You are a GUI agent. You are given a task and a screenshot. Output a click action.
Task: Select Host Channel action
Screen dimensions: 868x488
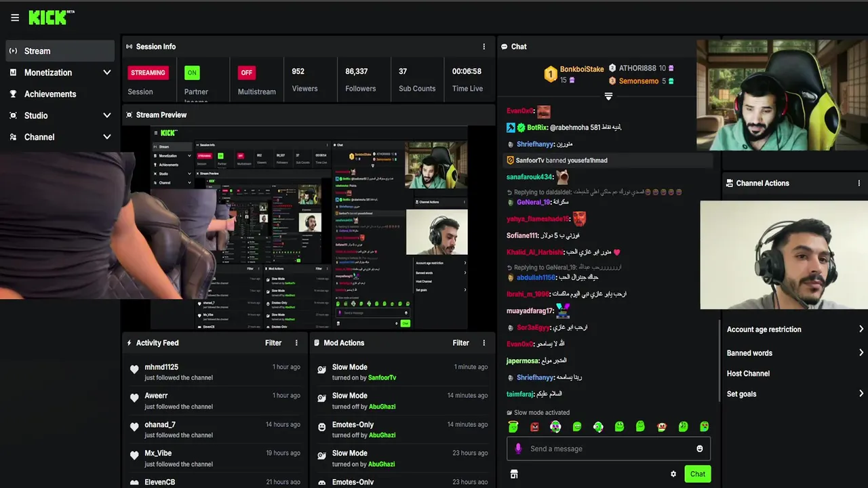[x=749, y=373]
